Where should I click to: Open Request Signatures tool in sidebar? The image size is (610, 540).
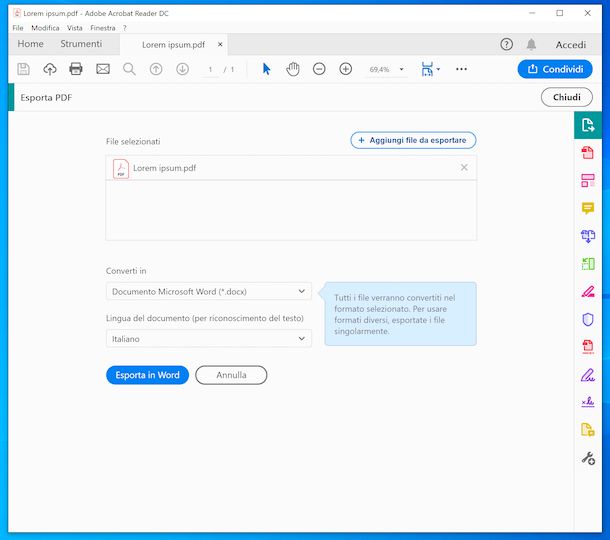[588, 402]
